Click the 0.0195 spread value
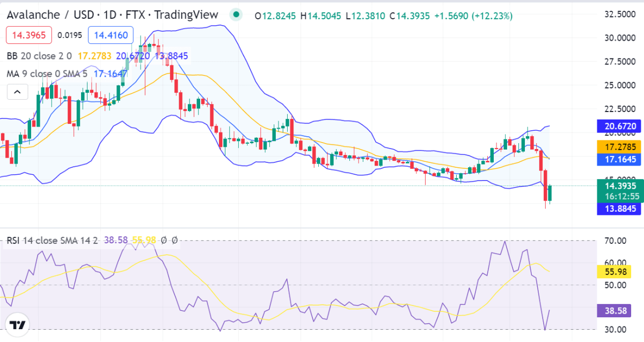This screenshot has height=342, width=644. 70,35
